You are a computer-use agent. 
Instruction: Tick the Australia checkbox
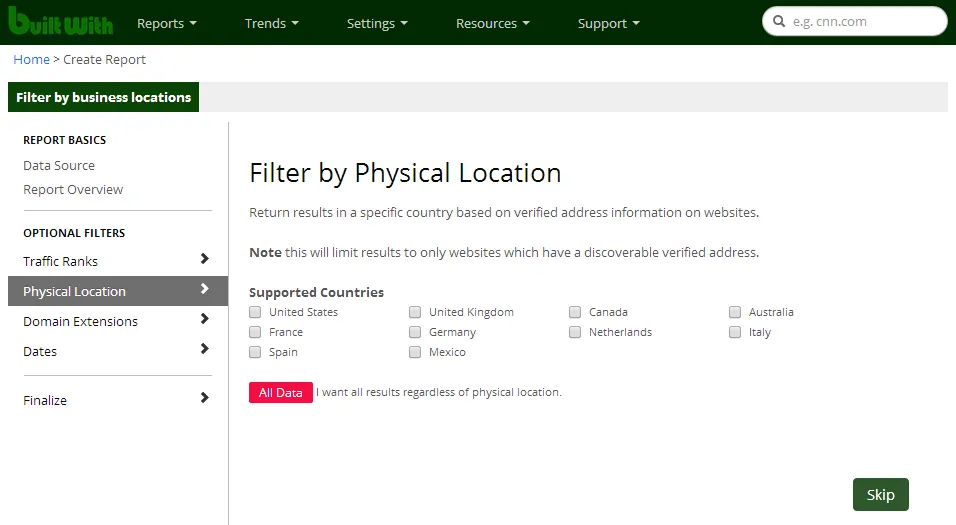tap(735, 312)
